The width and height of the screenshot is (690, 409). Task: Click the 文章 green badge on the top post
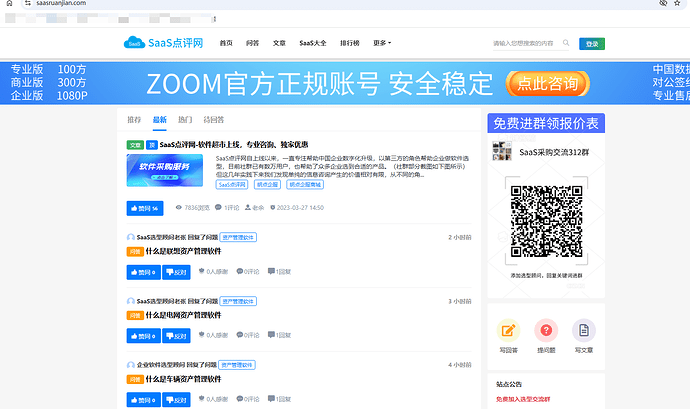point(135,145)
